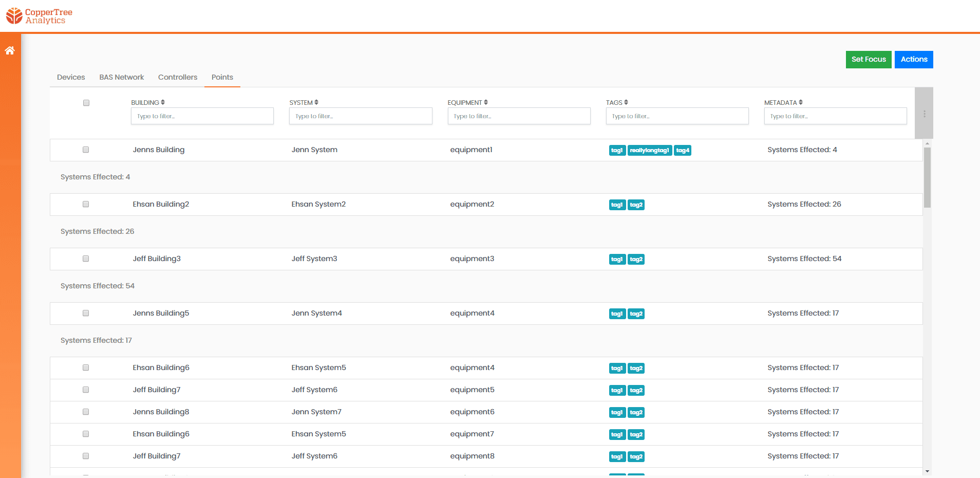Click the 'Jenn System7' cell

click(x=316, y=412)
